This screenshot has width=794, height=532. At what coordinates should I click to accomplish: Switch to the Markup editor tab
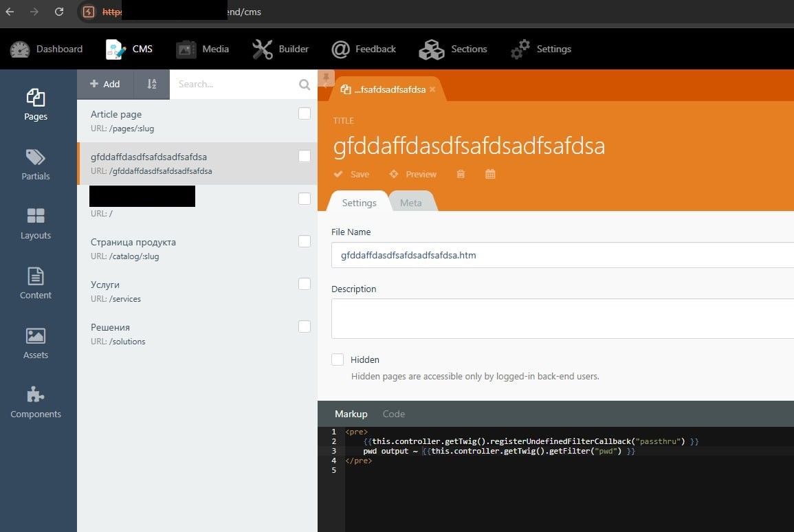click(351, 414)
